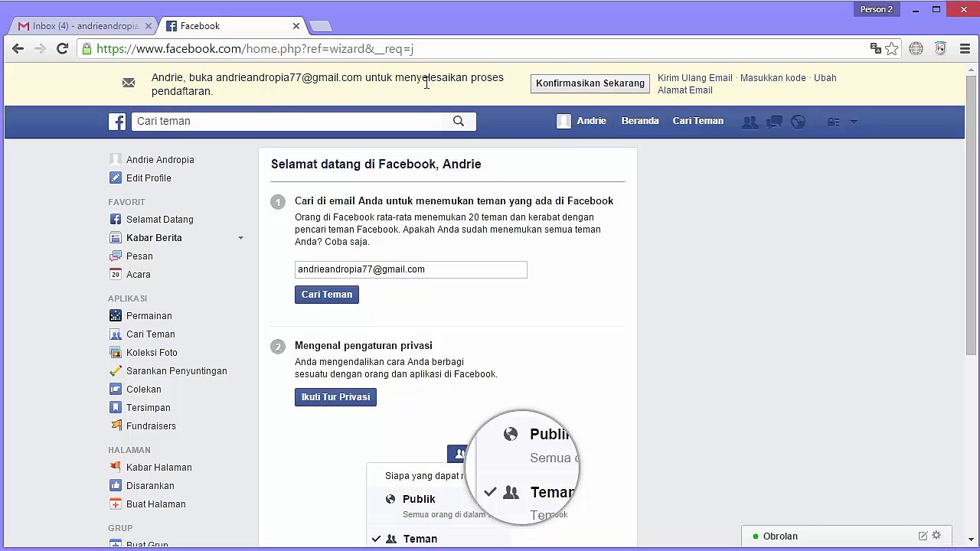The image size is (980, 551).
Task: Open Buat Halaman in the sidebar
Action: pos(155,504)
